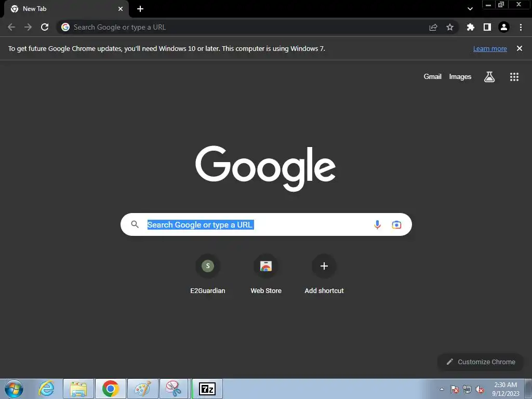Open the Google apps grid
The image size is (532, 399).
[x=514, y=77]
